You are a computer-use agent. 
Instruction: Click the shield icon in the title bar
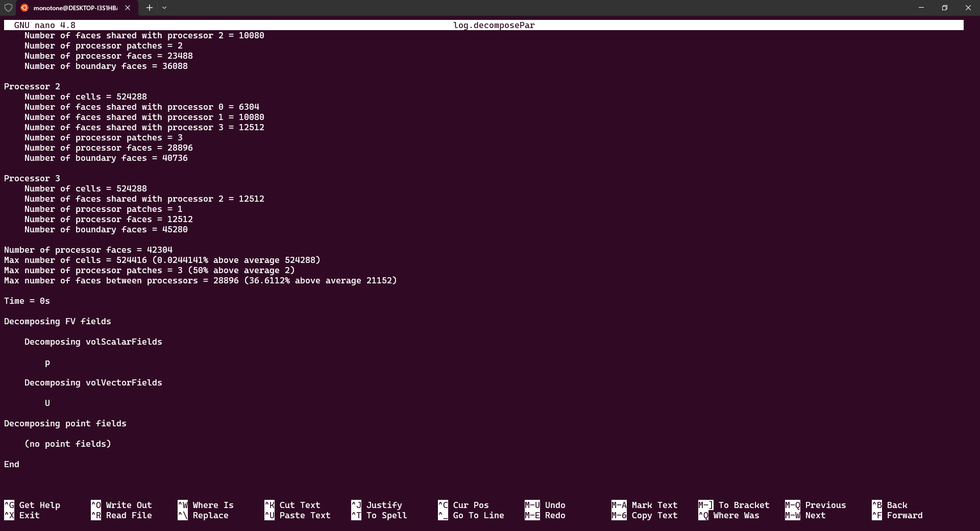coord(8,8)
